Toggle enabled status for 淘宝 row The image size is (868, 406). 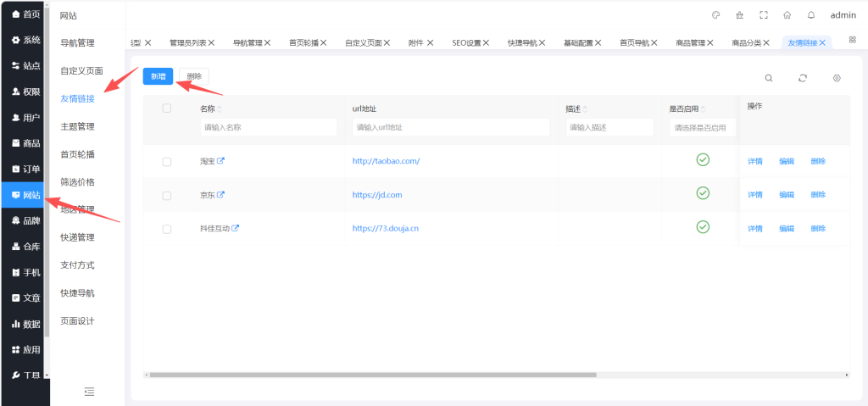(x=703, y=160)
